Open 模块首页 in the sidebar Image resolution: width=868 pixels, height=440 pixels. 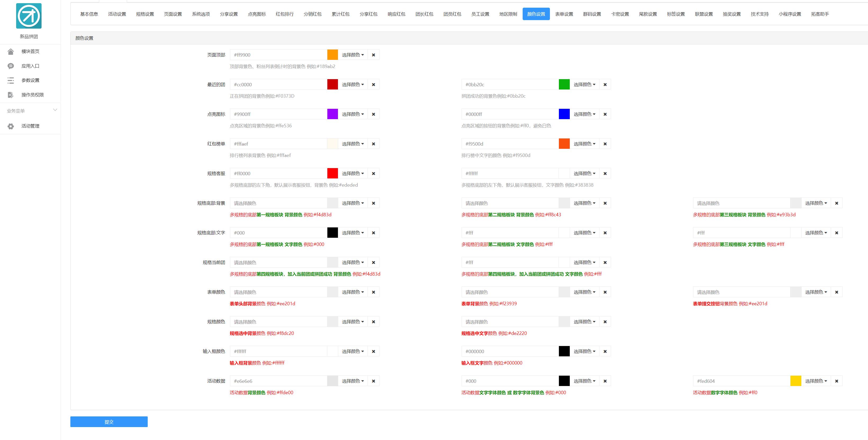click(x=30, y=51)
